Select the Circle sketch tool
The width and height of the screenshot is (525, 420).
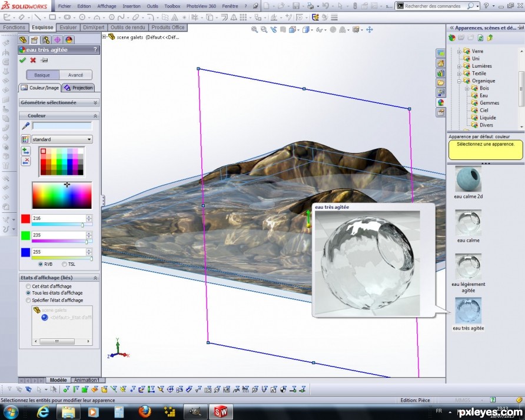click(x=82, y=17)
